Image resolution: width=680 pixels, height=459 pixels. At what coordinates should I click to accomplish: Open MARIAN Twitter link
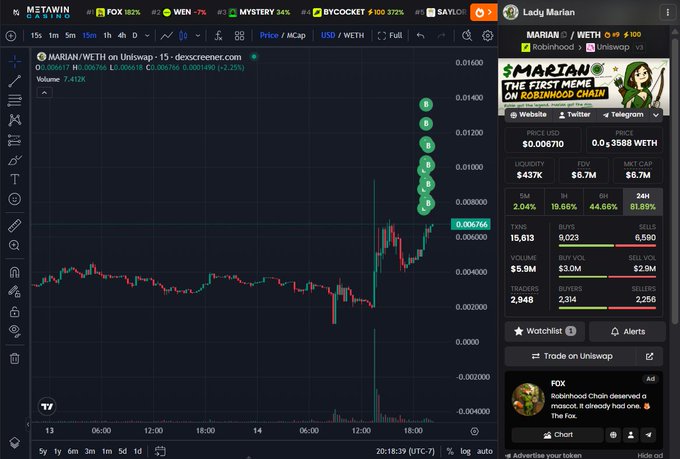(x=575, y=115)
